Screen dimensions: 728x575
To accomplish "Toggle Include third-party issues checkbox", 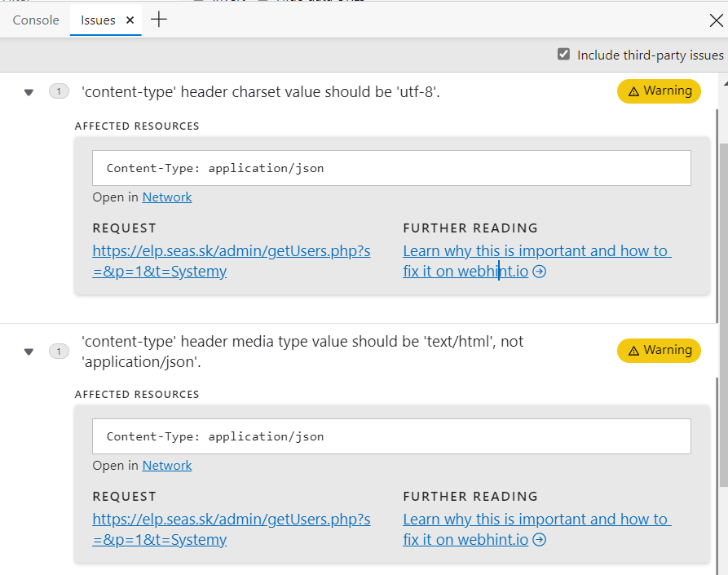I will [x=563, y=55].
